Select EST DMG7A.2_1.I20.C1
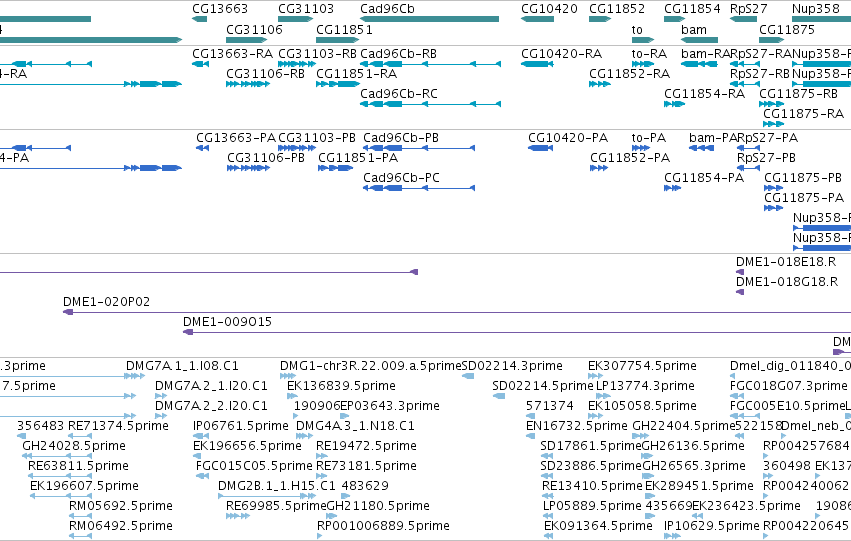The width and height of the screenshot is (851, 541). tap(212, 386)
